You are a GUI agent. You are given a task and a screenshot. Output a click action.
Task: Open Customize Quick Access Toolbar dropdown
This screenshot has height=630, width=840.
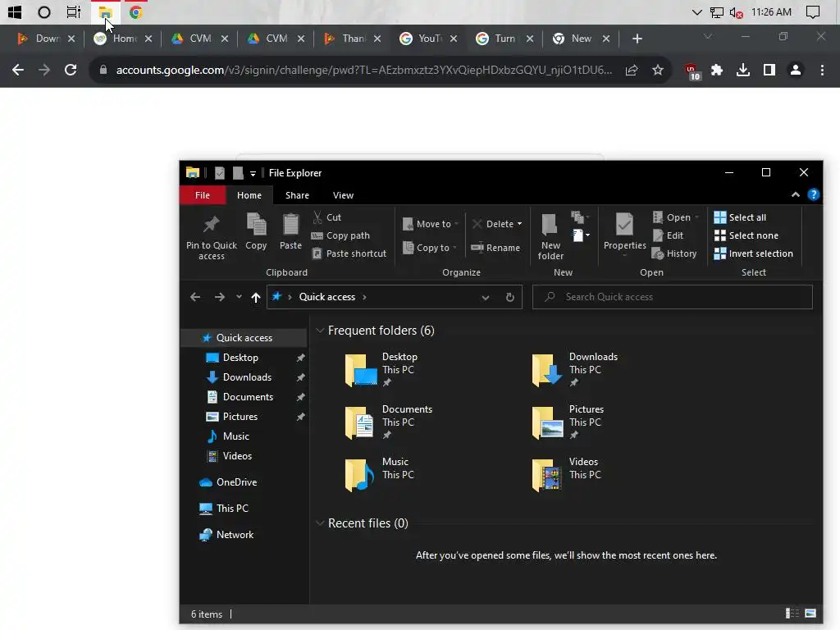tap(253, 173)
